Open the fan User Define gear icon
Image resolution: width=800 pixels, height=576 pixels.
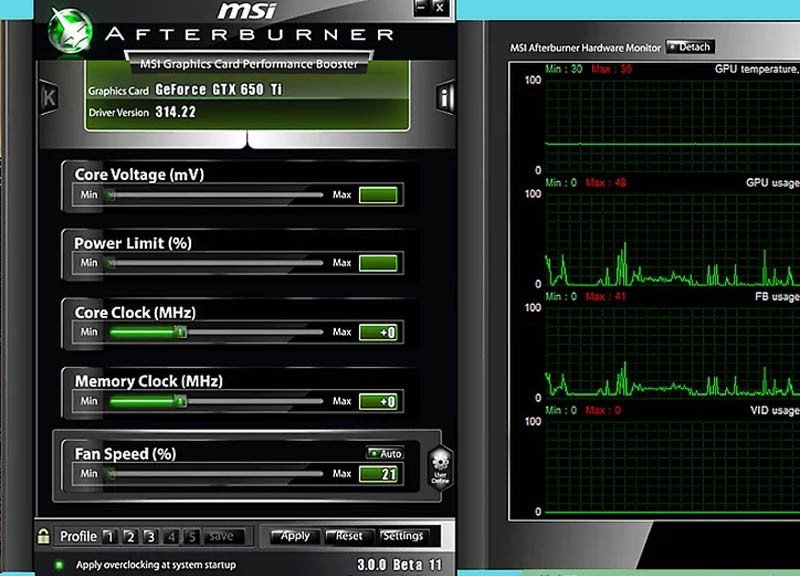coord(440,468)
